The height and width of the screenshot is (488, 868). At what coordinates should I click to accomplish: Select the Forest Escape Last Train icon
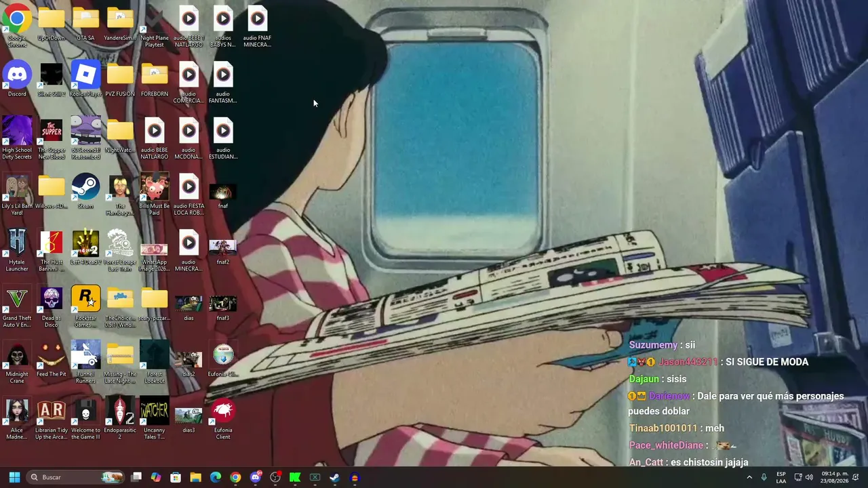point(120,251)
